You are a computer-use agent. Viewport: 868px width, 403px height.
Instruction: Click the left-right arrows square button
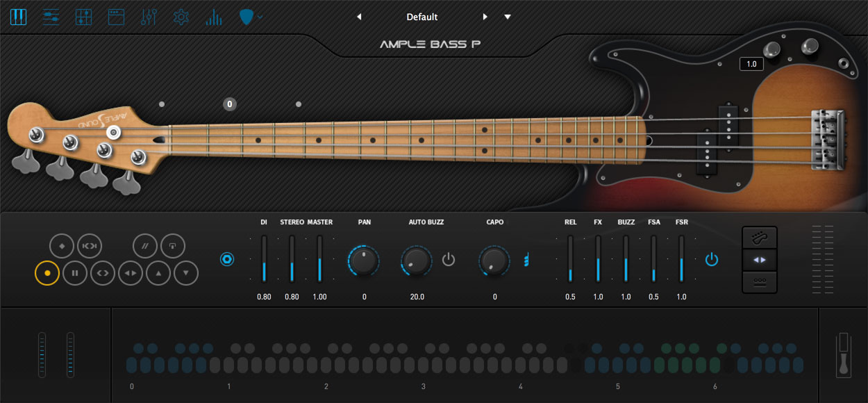(x=760, y=260)
